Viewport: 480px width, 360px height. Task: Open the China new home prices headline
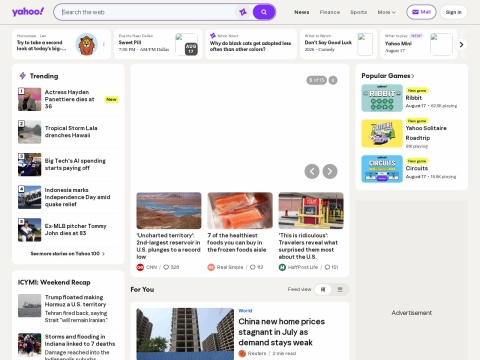282,332
